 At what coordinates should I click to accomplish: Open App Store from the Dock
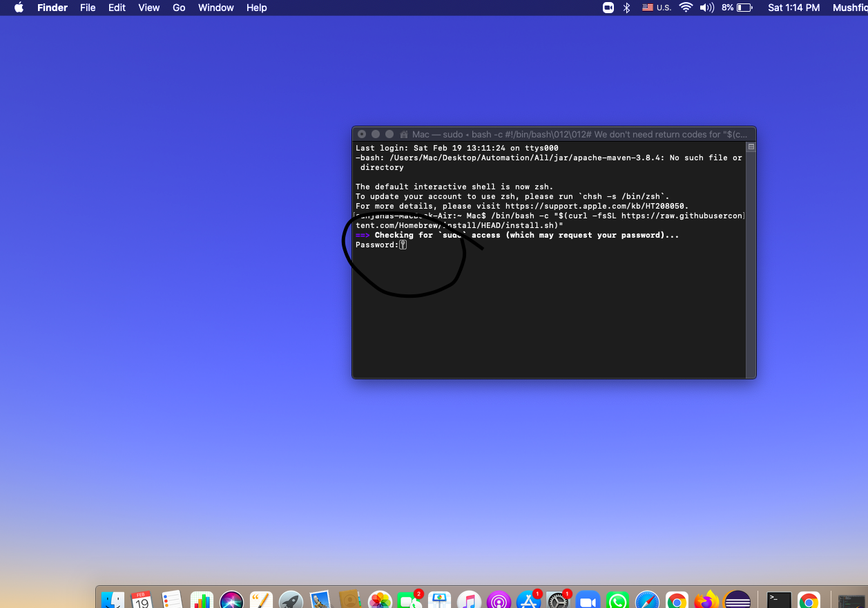click(529, 601)
